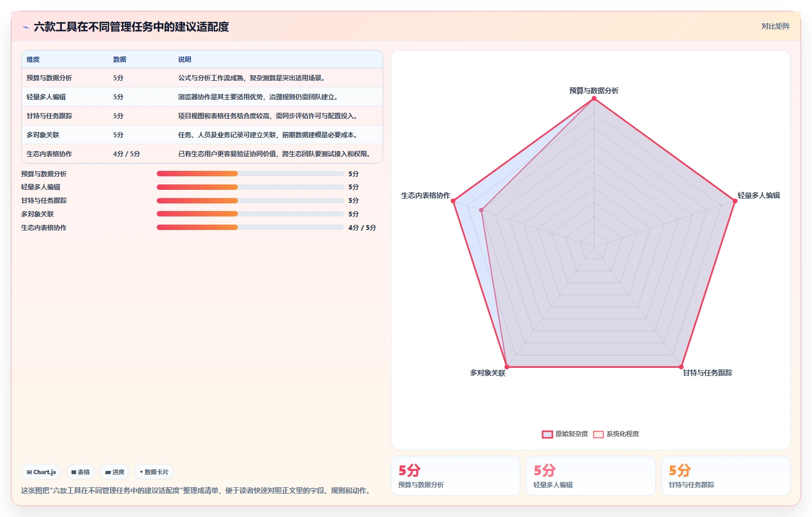The image size is (812, 517).
Task: Click the footer caption starting 这张图把
Action: click(x=197, y=490)
